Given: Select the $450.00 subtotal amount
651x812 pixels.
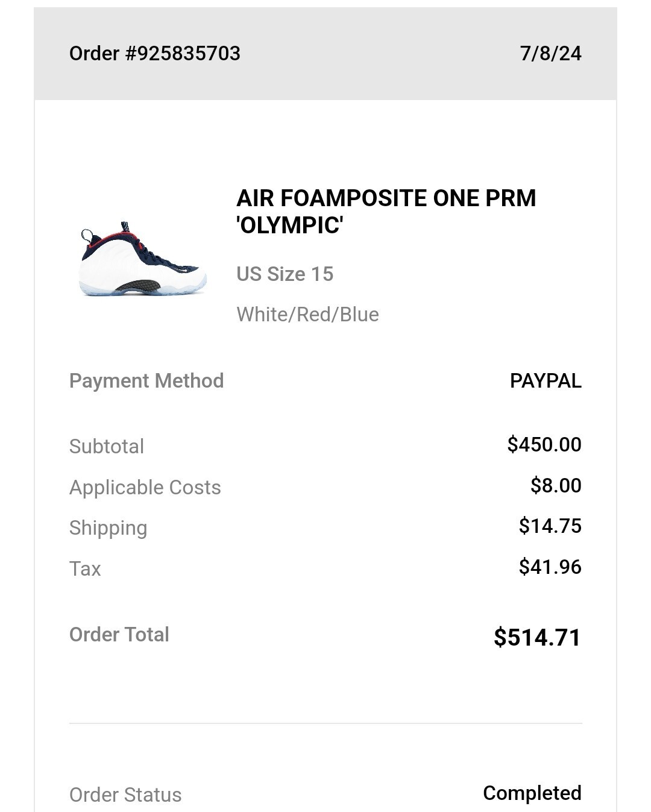Looking at the screenshot, I should pos(544,444).
